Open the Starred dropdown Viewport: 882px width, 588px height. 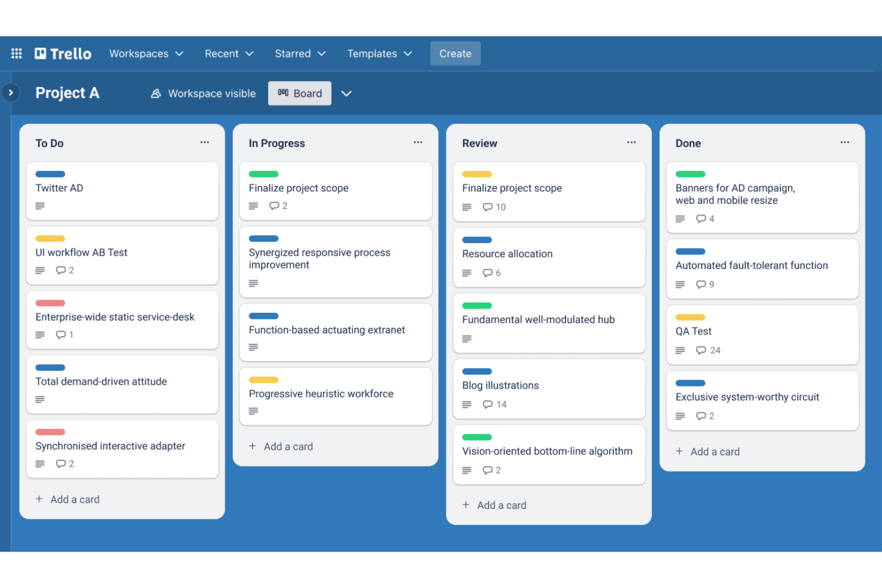300,53
